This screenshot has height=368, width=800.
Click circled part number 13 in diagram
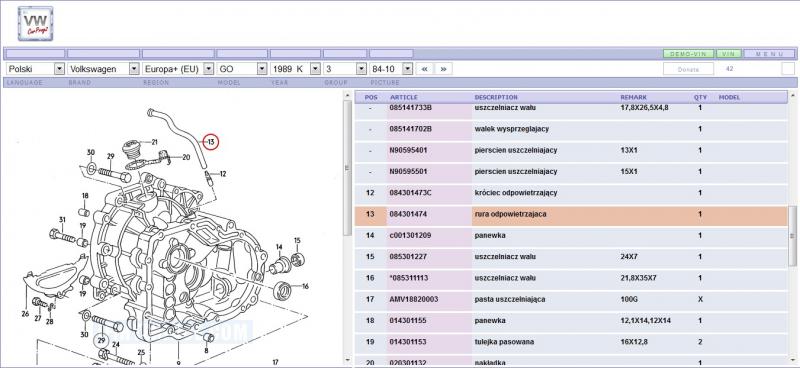(211, 141)
